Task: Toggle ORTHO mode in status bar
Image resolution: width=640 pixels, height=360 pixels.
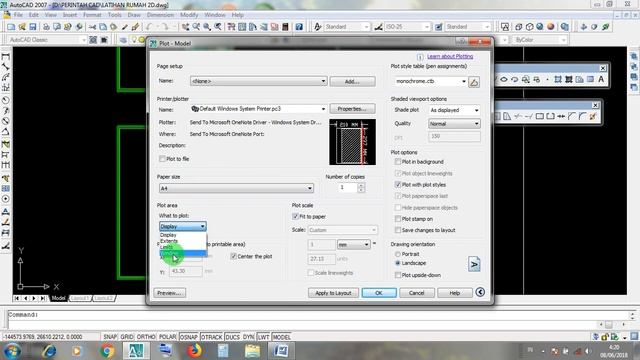Action: [146, 337]
